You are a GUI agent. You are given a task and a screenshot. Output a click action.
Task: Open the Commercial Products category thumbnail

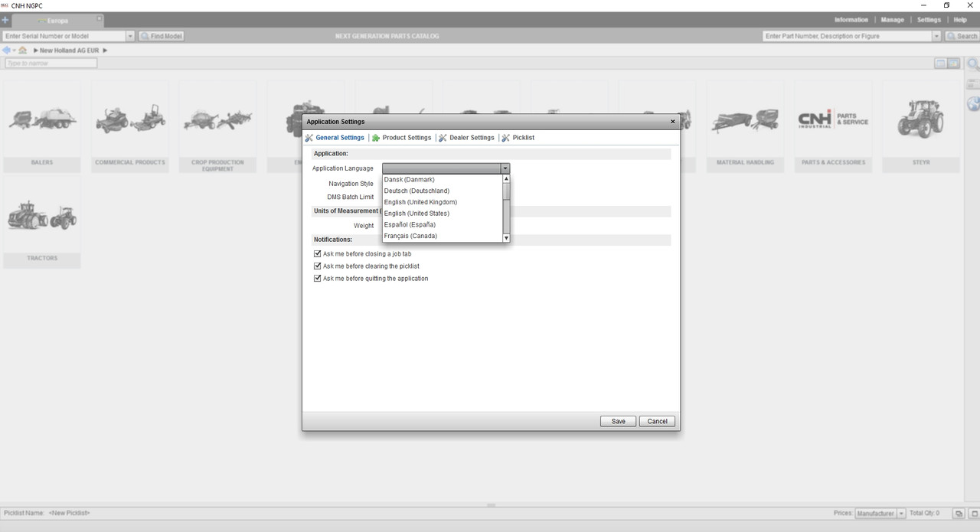click(x=130, y=126)
